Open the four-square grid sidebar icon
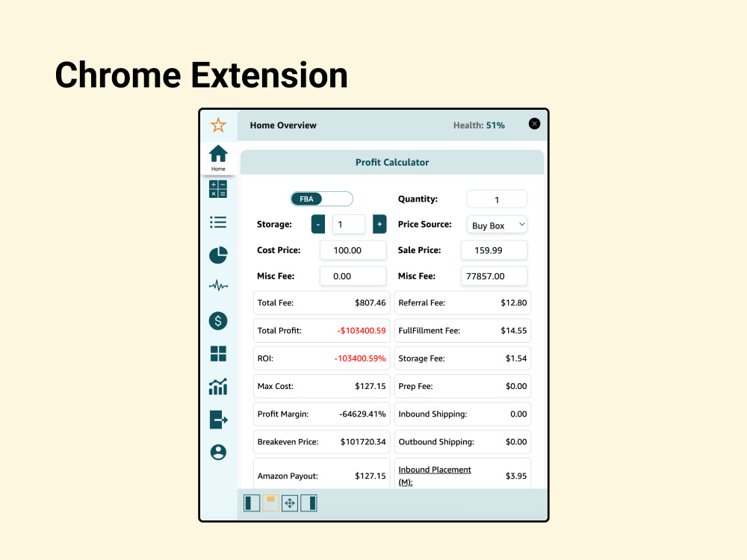The width and height of the screenshot is (747, 560). pyautogui.click(x=218, y=354)
